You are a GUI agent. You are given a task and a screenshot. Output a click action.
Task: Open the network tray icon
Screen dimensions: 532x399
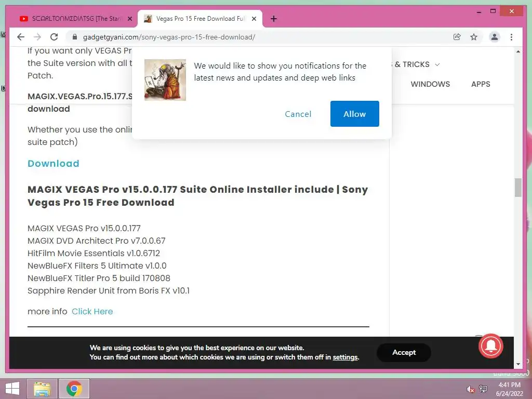point(483,389)
